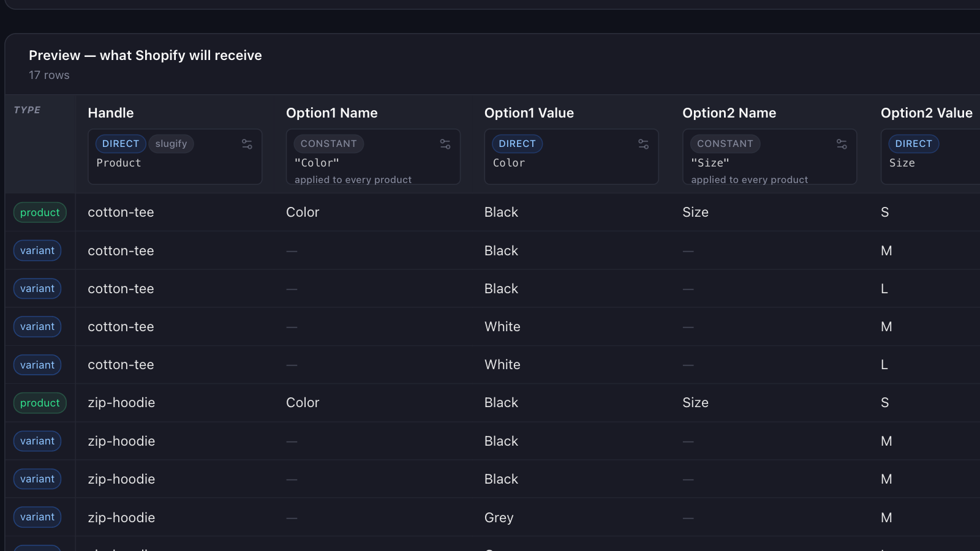Click the Color cell in cotton-tee product row

[x=303, y=212]
